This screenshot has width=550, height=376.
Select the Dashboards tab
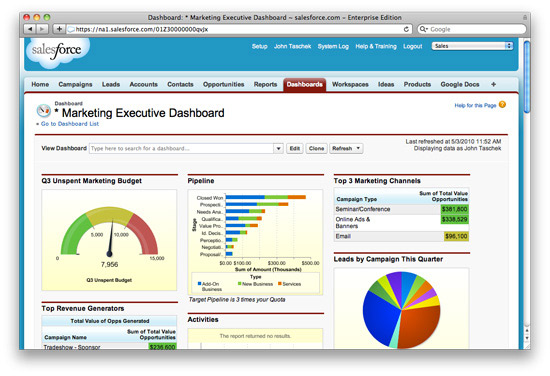click(304, 85)
